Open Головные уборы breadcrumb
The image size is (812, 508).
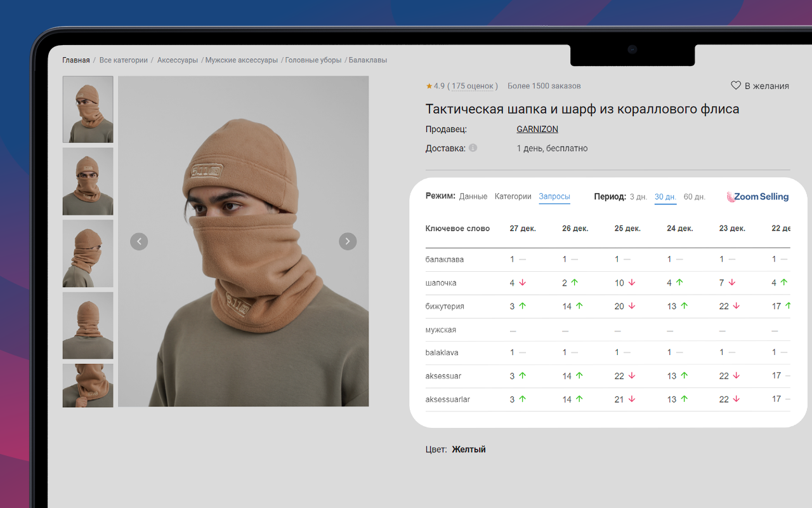pyautogui.click(x=313, y=60)
